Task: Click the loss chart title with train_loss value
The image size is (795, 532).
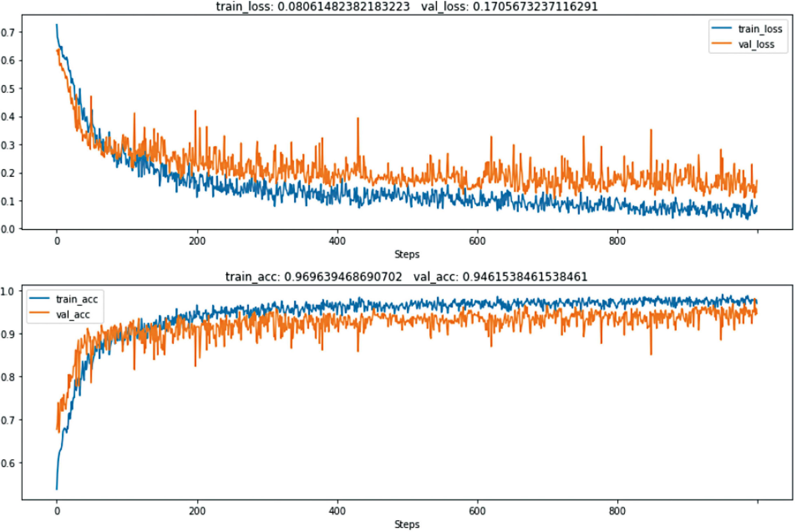Action: 407,7
